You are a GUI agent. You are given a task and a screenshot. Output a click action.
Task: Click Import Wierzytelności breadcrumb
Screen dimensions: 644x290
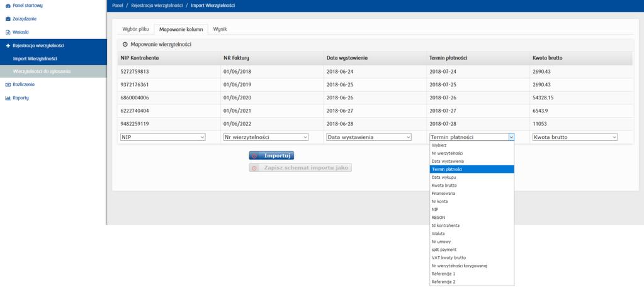(x=213, y=6)
